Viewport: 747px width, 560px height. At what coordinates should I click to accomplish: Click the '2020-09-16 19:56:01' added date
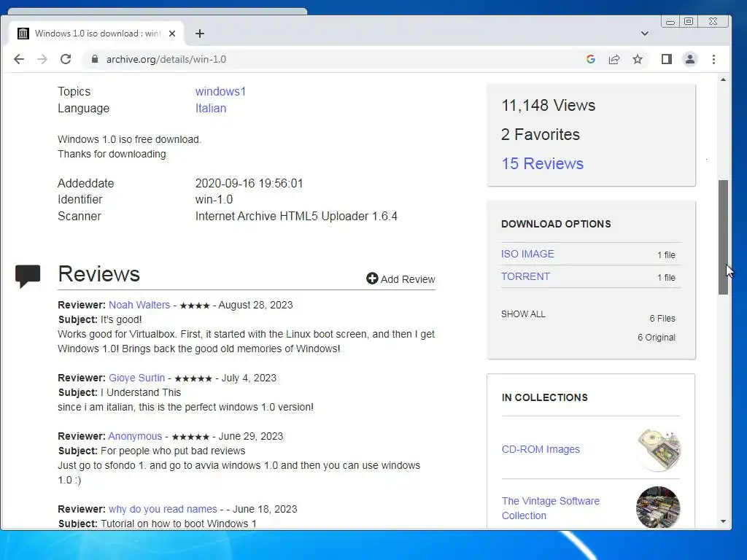coord(249,183)
